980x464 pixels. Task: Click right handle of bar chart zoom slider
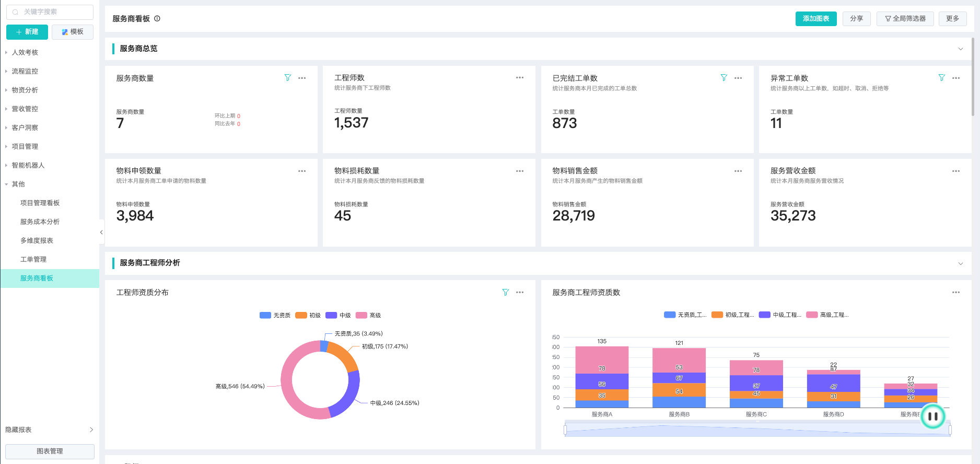pyautogui.click(x=950, y=430)
